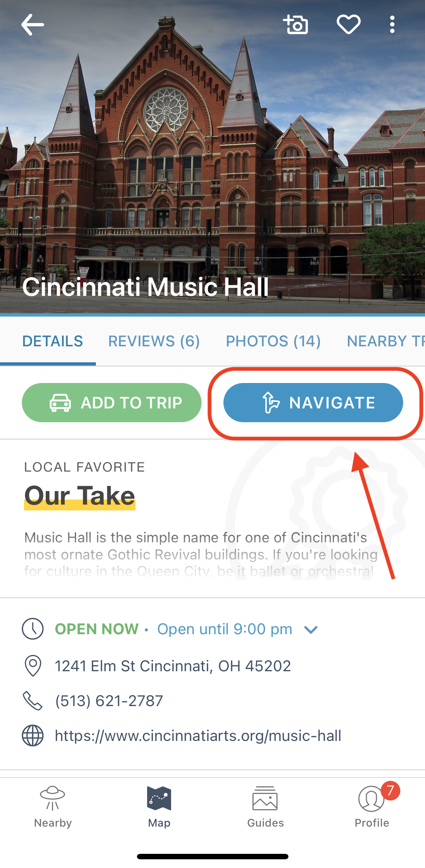Select the Details tab
The image size is (425, 868).
(x=53, y=341)
